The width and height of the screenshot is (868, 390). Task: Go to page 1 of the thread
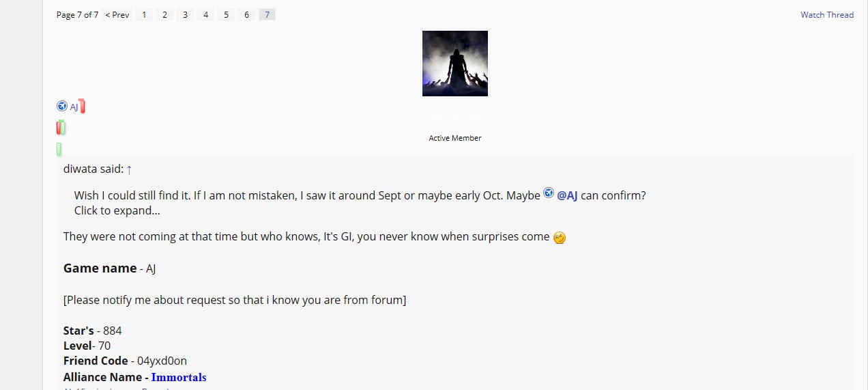[144, 14]
